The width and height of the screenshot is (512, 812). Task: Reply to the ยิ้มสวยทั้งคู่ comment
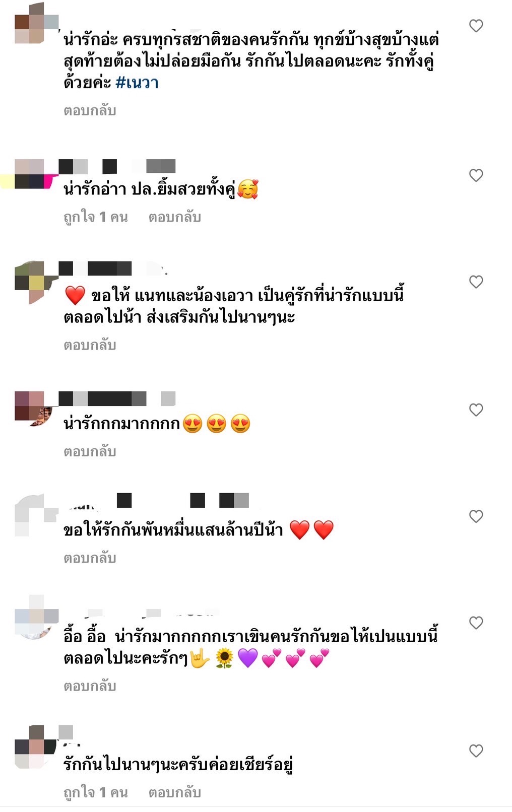click(175, 217)
